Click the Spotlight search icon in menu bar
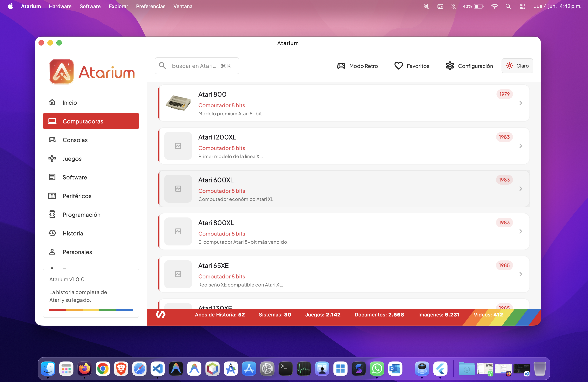Viewport: 588px width, 382px height. point(508,6)
